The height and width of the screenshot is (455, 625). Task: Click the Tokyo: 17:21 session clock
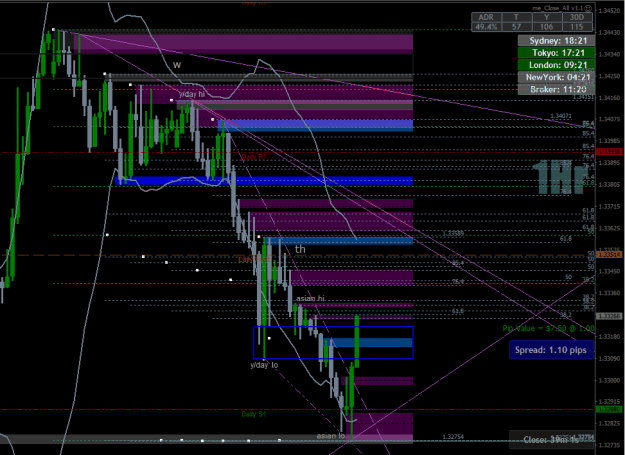[556, 53]
